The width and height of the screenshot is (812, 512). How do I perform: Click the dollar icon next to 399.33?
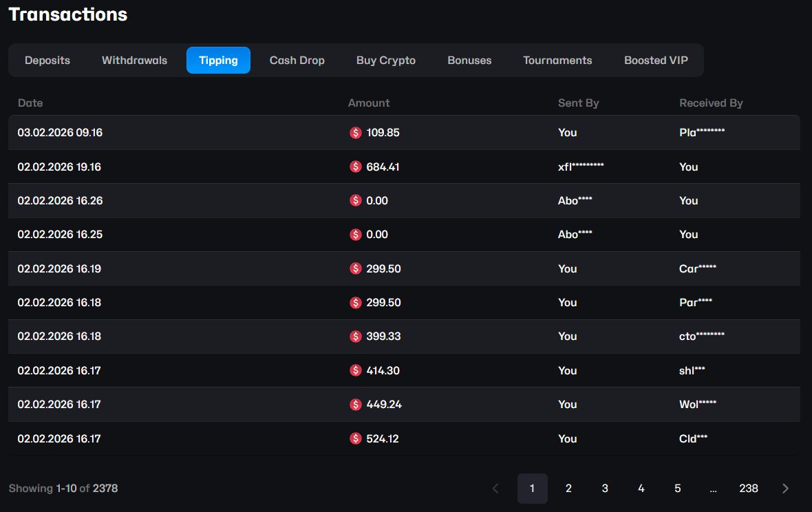coord(356,337)
